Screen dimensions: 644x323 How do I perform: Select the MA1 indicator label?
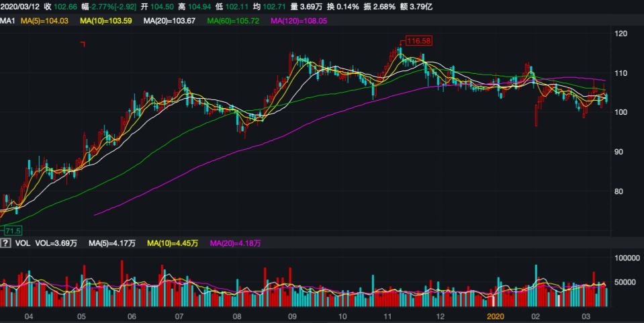8,21
